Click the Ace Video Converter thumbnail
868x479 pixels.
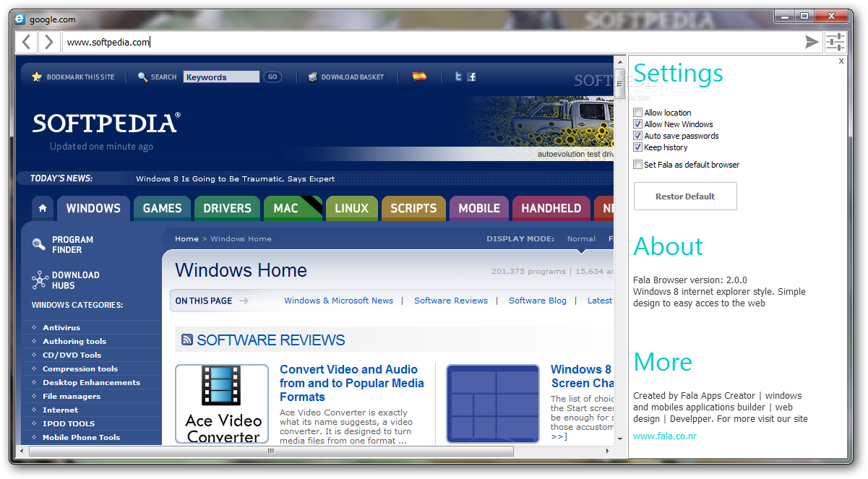tap(222, 404)
